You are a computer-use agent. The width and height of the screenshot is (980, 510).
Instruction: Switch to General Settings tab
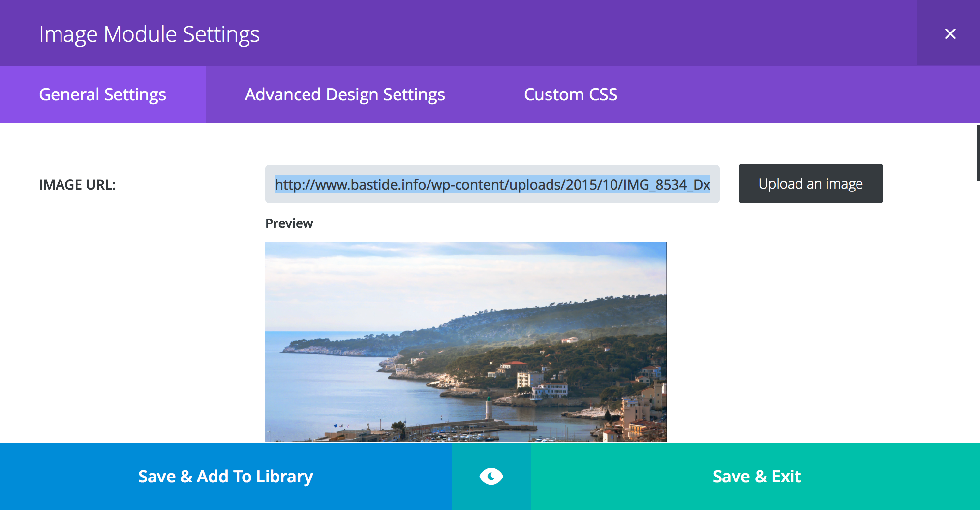pos(103,95)
